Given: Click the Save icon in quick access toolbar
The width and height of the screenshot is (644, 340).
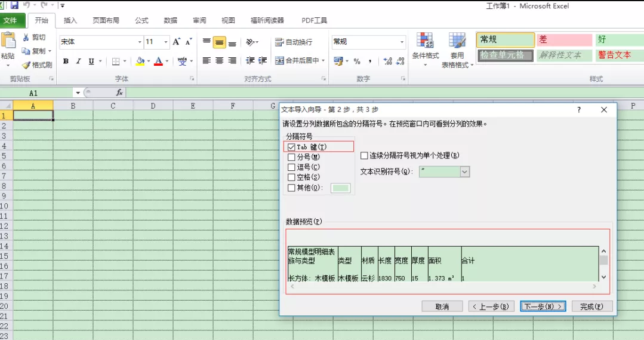Looking at the screenshot, I should (14, 5).
